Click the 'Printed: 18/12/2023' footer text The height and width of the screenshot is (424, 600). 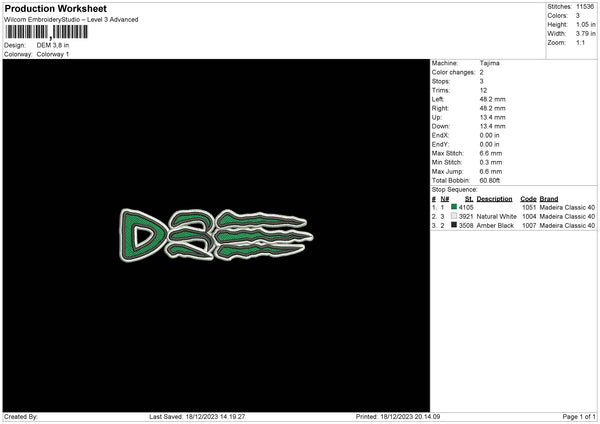click(x=398, y=417)
